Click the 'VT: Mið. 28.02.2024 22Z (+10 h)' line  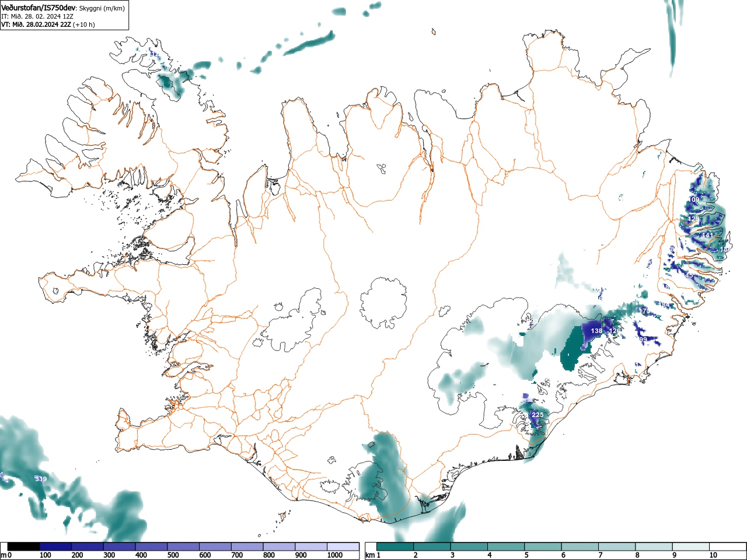click(x=48, y=24)
